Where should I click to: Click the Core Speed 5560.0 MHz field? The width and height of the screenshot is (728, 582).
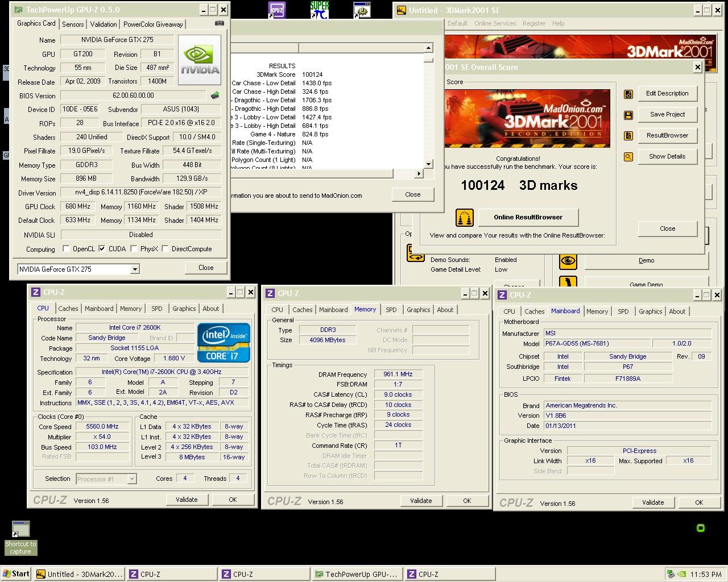point(102,426)
